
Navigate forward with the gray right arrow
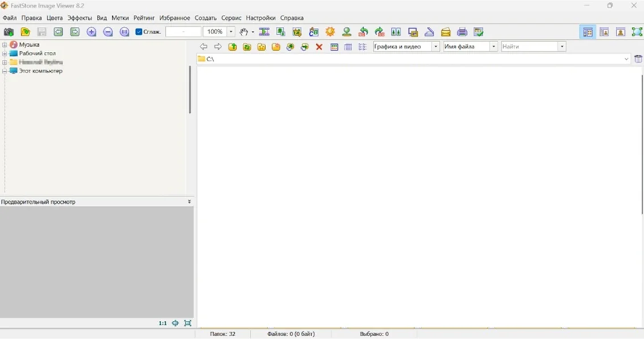[218, 47]
